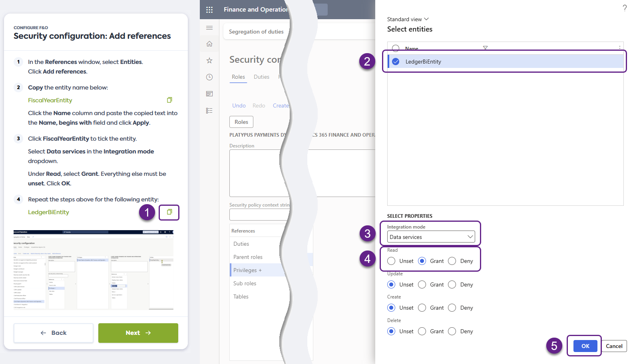Open the Workspaces icon in sidebar

point(209,94)
